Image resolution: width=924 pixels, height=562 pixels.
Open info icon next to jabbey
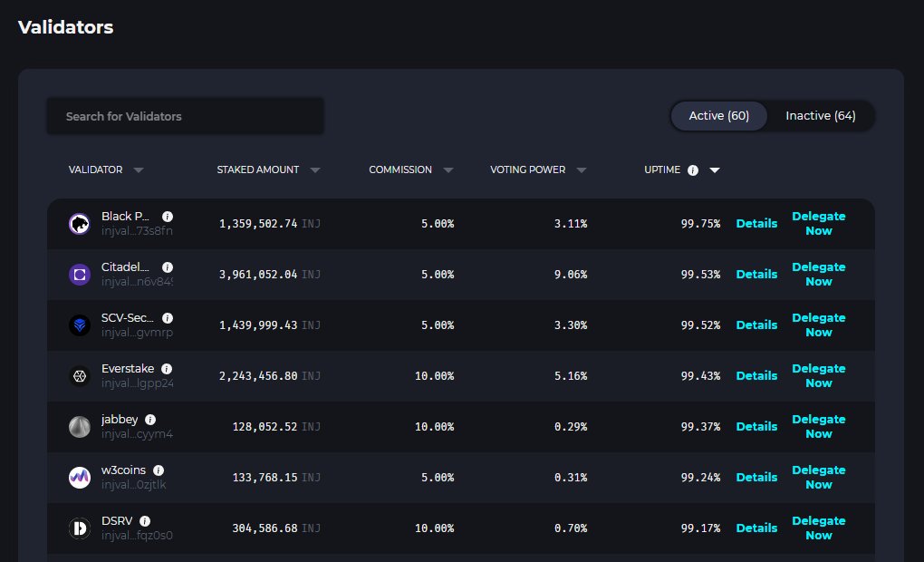pyautogui.click(x=150, y=420)
